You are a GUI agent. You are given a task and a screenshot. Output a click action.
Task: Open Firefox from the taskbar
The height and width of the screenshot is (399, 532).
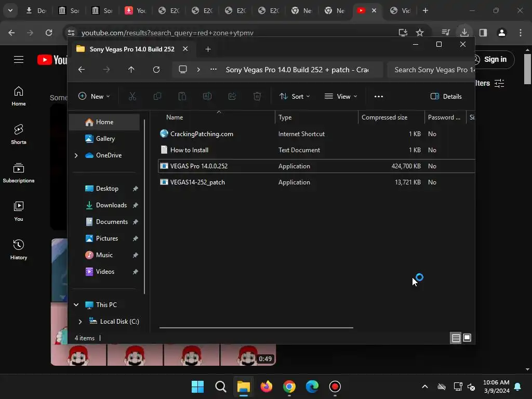(267, 387)
